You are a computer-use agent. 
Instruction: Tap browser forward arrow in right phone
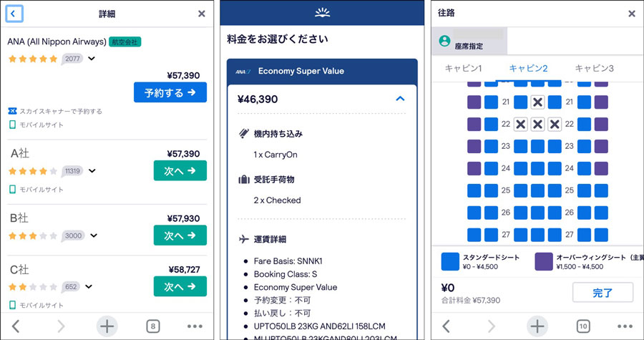[492, 326]
